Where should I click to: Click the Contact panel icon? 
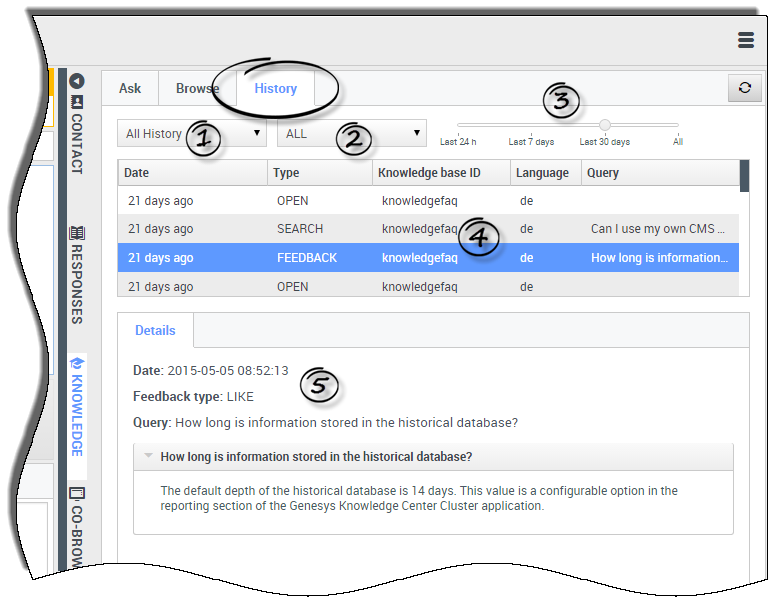(x=76, y=102)
